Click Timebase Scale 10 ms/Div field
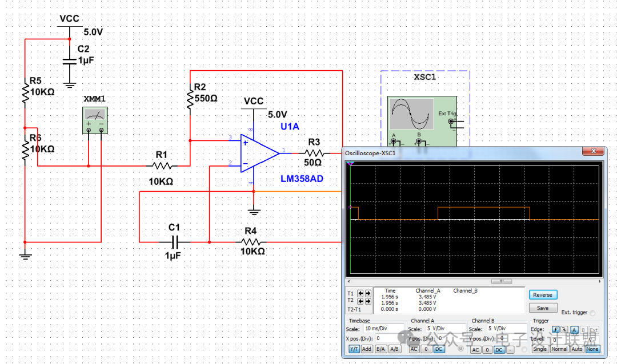This screenshot has width=617, height=364. pyautogui.click(x=384, y=329)
